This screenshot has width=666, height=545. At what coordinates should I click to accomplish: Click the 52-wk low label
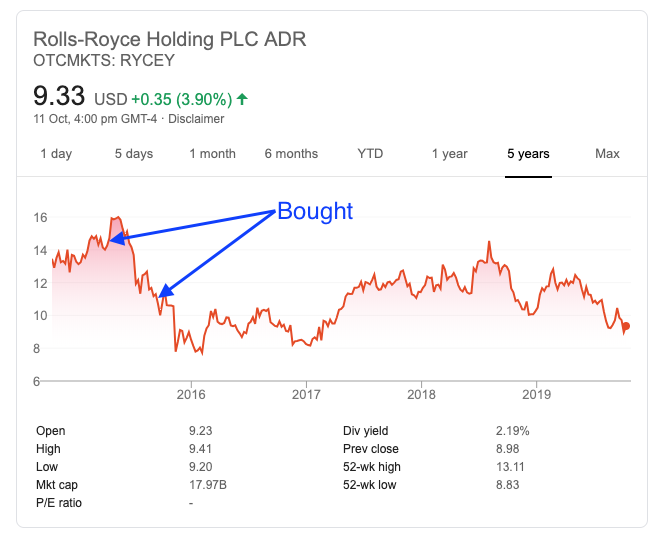tap(370, 485)
